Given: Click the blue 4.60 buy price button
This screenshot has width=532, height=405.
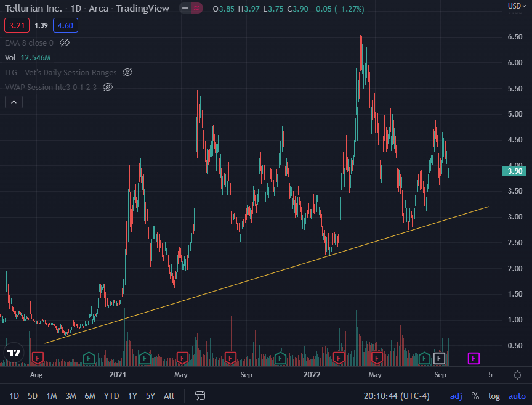Looking at the screenshot, I should click(x=65, y=25).
